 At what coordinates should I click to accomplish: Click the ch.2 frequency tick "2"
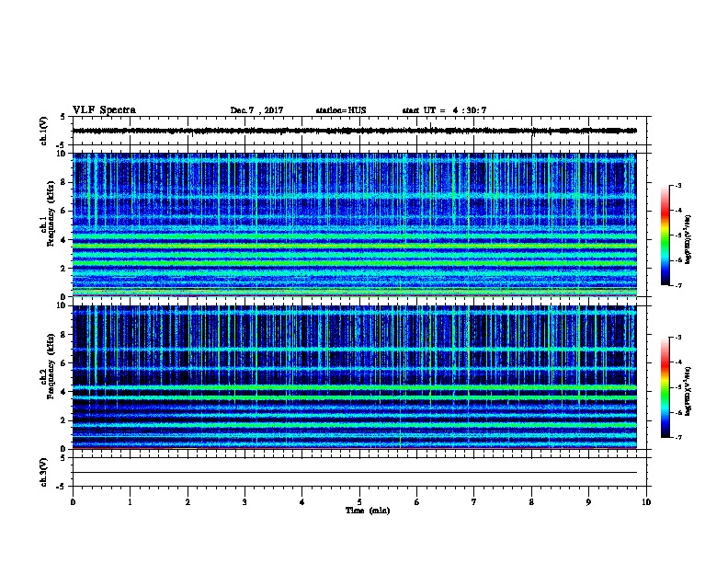pos(63,420)
